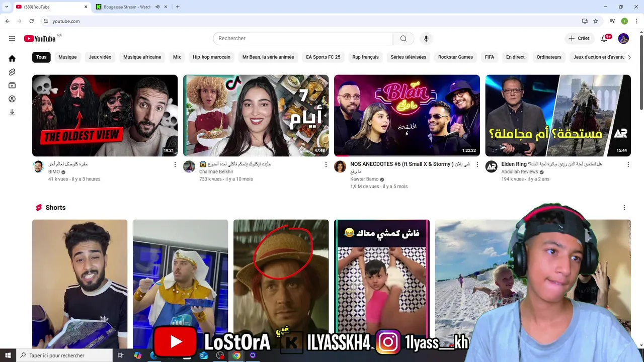Click the search magnifier button
The height and width of the screenshot is (362, 644).
[x=404, y=38]
